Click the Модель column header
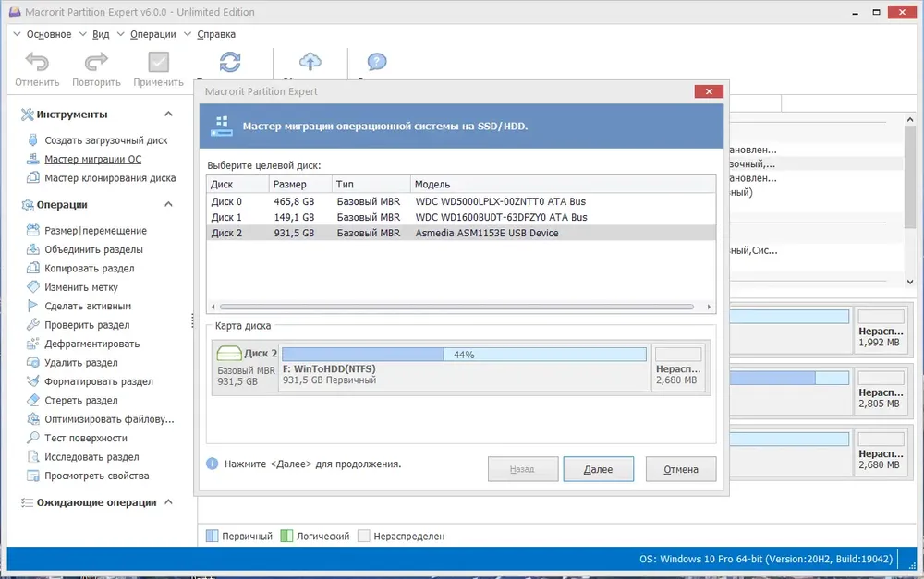 coord(563,185)
